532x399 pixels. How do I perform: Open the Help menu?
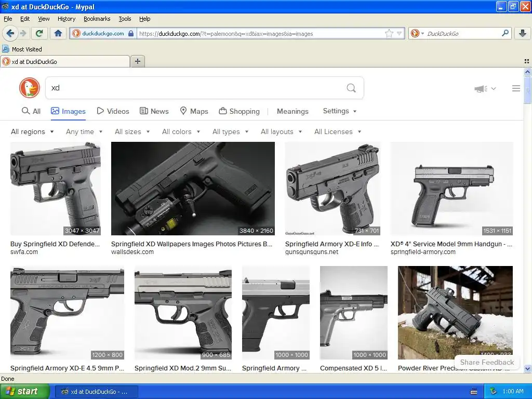pyautogui.click(x=144, y=19)
